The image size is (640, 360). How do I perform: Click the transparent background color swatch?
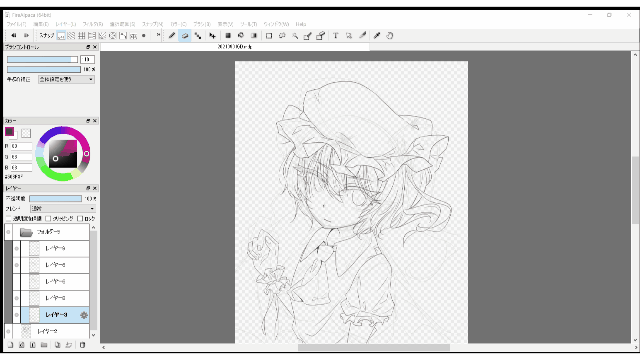pos(26,133)
